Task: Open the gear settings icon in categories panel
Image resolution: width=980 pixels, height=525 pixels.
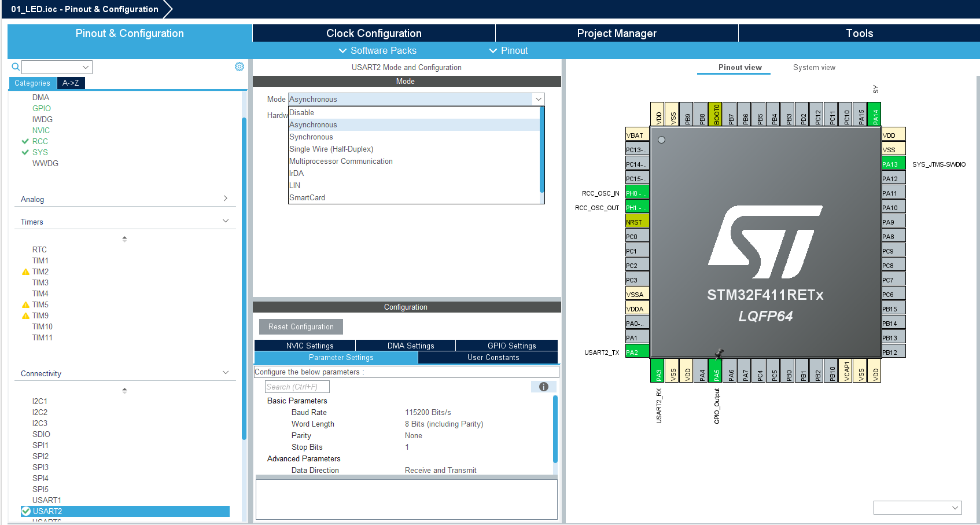Action: 240,67
